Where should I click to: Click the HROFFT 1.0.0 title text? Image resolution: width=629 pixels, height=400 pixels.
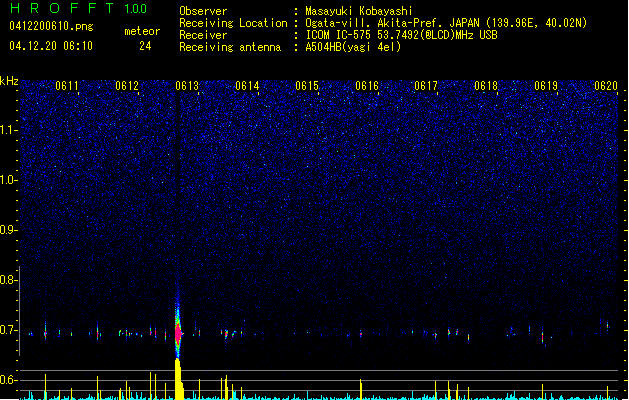[78, 8]
